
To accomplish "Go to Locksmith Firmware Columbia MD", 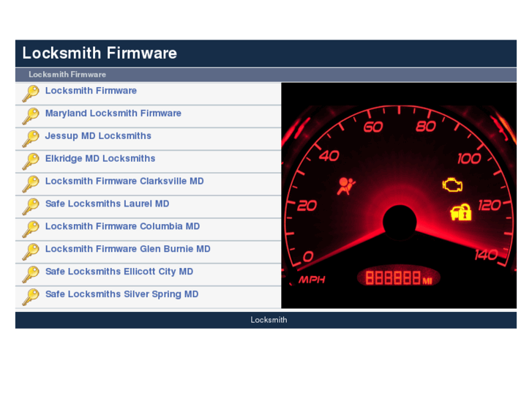I will (x=122, y=226).
